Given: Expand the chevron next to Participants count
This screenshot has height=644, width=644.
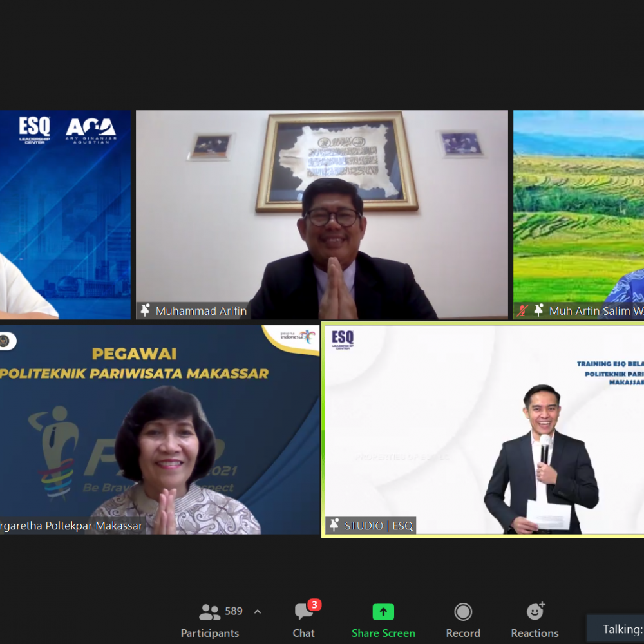Looking at the screenshot, I should tap(258, 612).
